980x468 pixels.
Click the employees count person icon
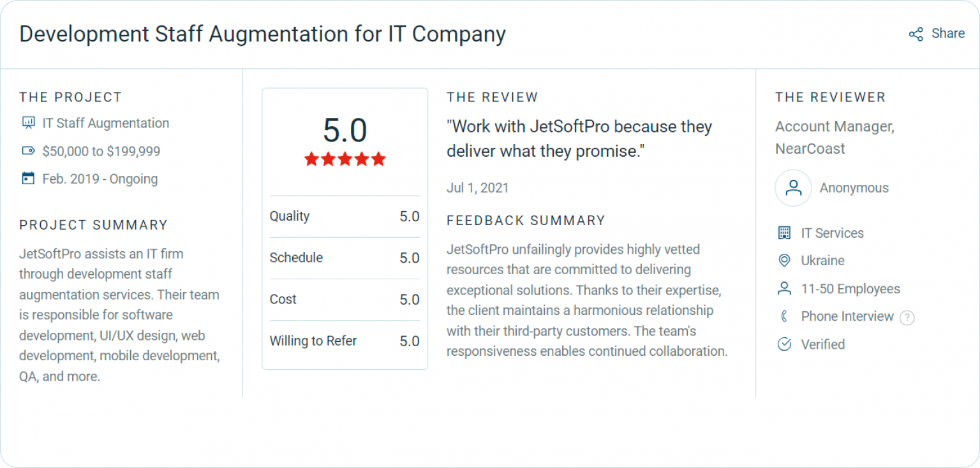[x=785, y=288]
